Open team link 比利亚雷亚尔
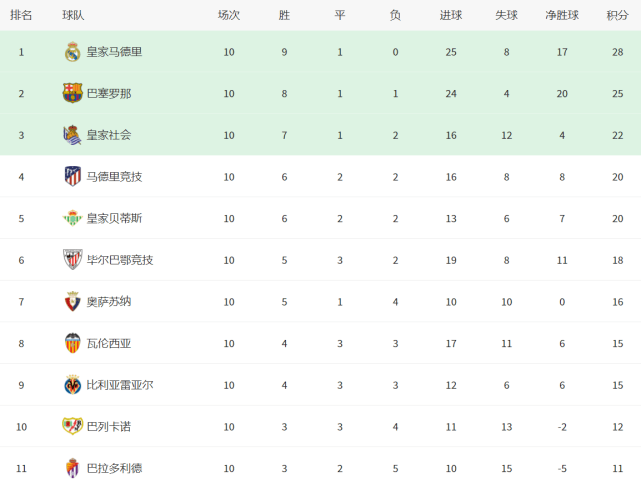This screenshot has width=641, height=486. (120, 385)
